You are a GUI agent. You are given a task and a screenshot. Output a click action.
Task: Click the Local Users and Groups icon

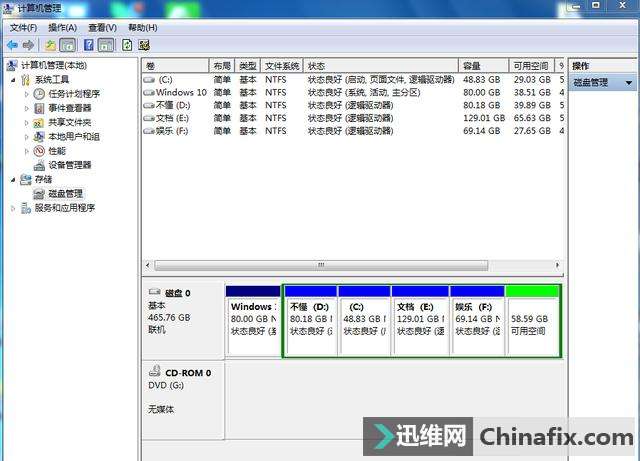coord(39,136)
